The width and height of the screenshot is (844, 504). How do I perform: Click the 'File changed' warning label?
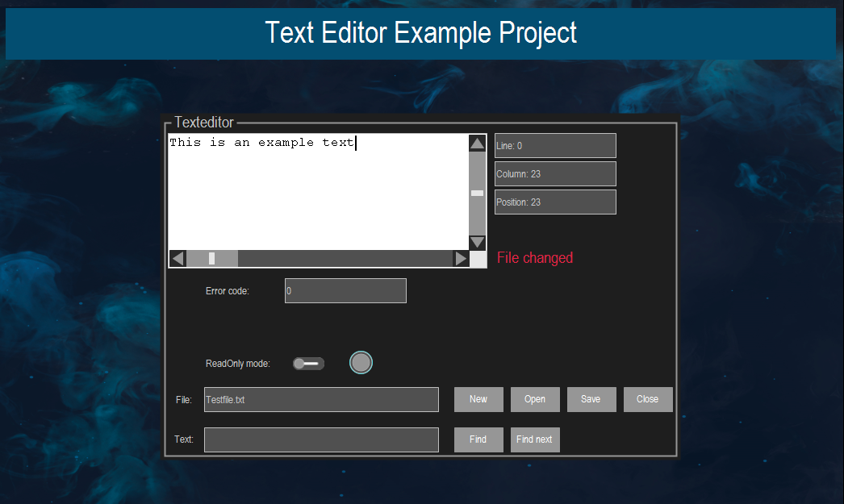click(535, 257)
